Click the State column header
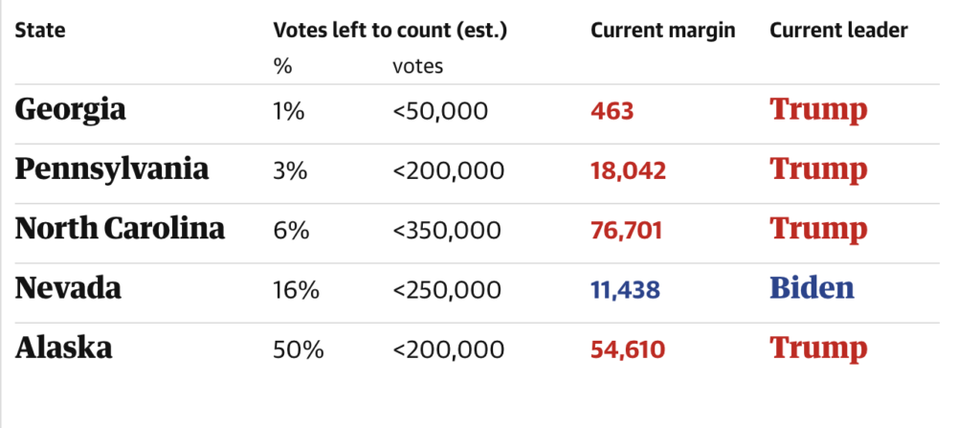Image resolution: width=980 pixels, height=428 pixels. (40, 31)
